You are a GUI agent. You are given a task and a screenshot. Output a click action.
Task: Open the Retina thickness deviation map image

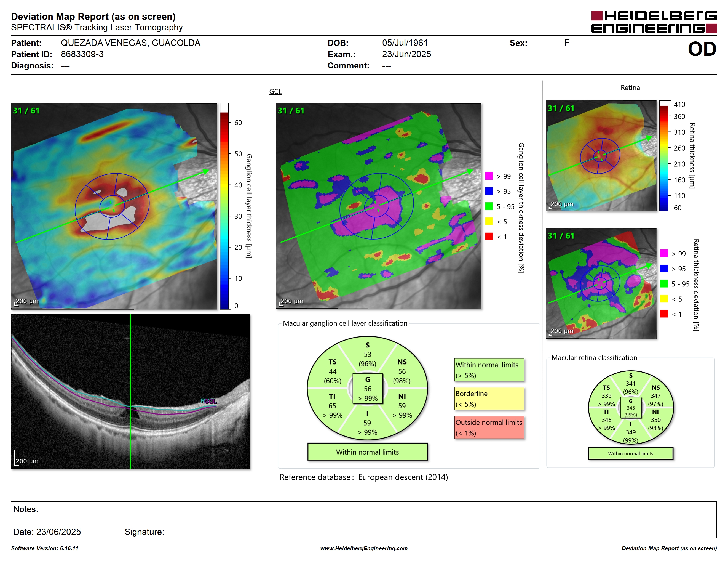point(601,283)
